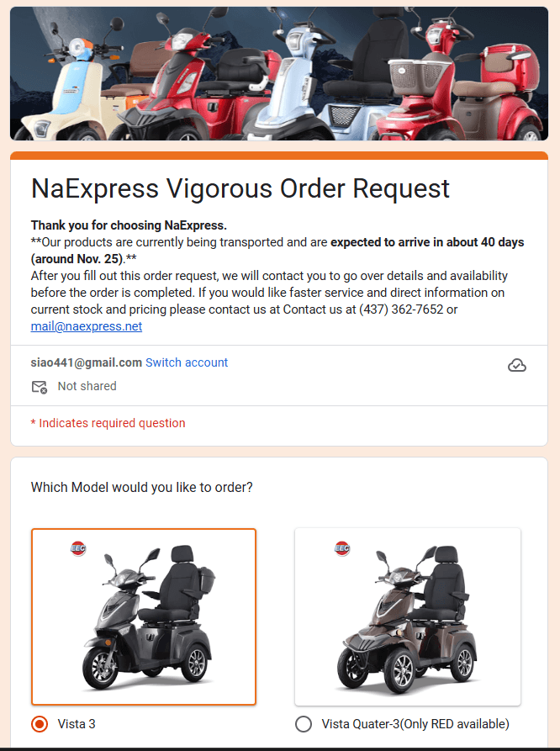Select the Vista Quater-3 radio button
The height and width of the screenshot is (751, 560).
point(304,724)
